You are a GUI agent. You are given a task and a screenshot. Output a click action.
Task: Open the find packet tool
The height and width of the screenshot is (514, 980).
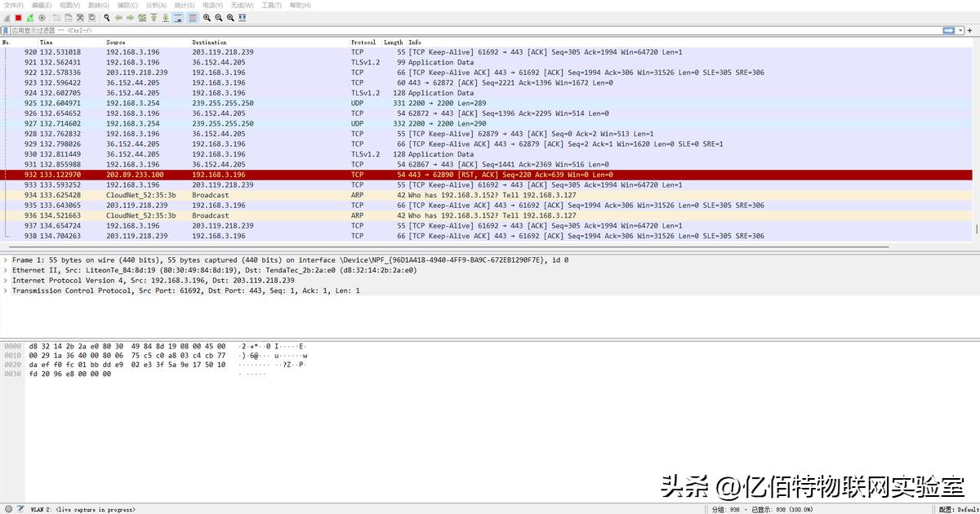point(106,17)
